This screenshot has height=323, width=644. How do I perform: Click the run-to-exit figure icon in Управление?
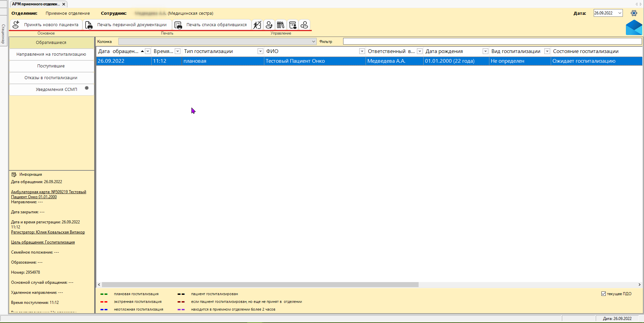[x=257, y=25]
